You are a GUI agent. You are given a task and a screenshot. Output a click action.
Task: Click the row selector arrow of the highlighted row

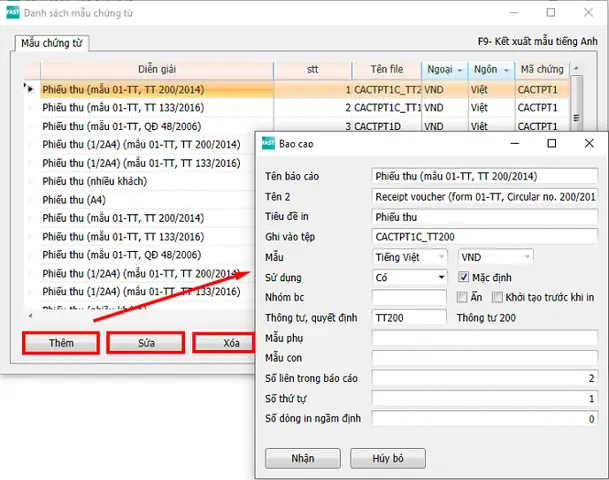tap(31, 89)
